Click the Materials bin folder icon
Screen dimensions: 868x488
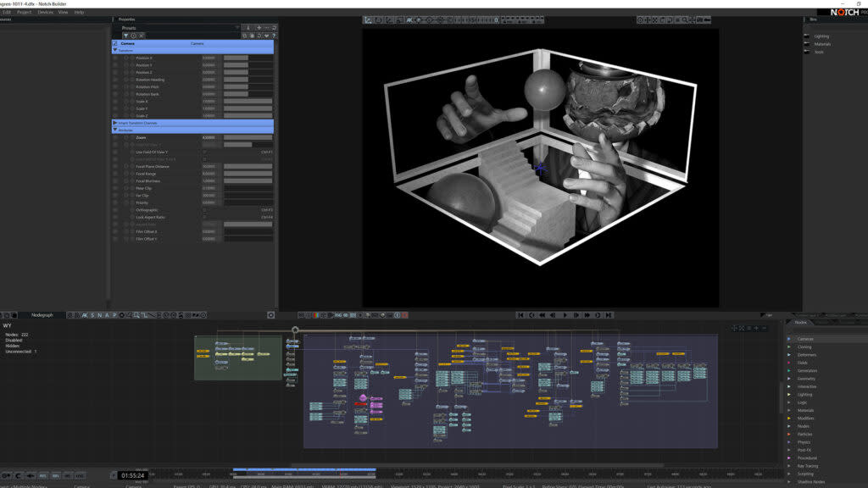[808, 44]
